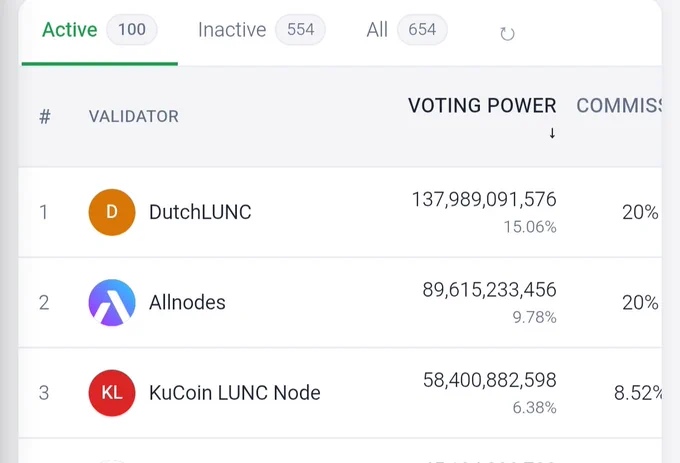
Task: Open the KuCoin LUNC Node validator link
Action: coord(235,393)
